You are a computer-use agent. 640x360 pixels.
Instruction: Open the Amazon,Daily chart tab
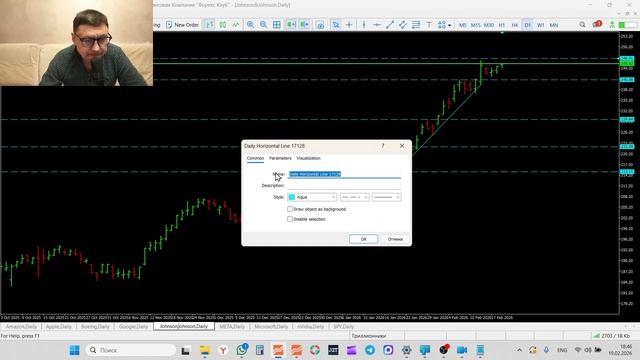click(x=21, y=327)
